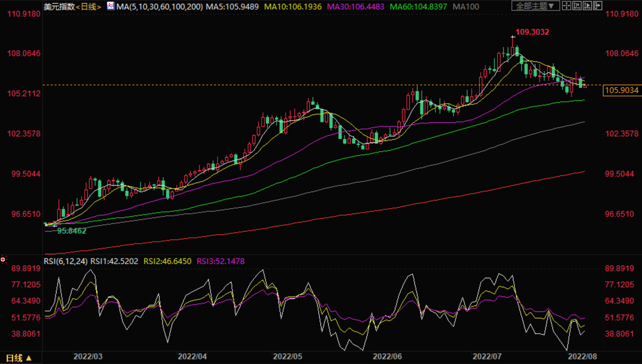This screenshot has height=364, width=642.
Task: Click the MA(5,10,30,60,100,200) parameters label
Action: point(159,6)
